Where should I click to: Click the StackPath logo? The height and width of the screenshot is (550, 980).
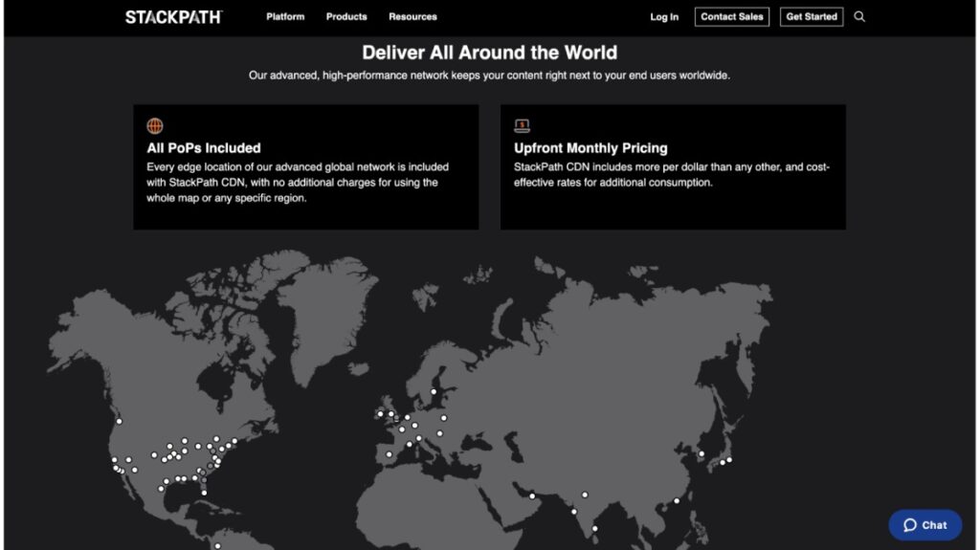coord(173,17)
